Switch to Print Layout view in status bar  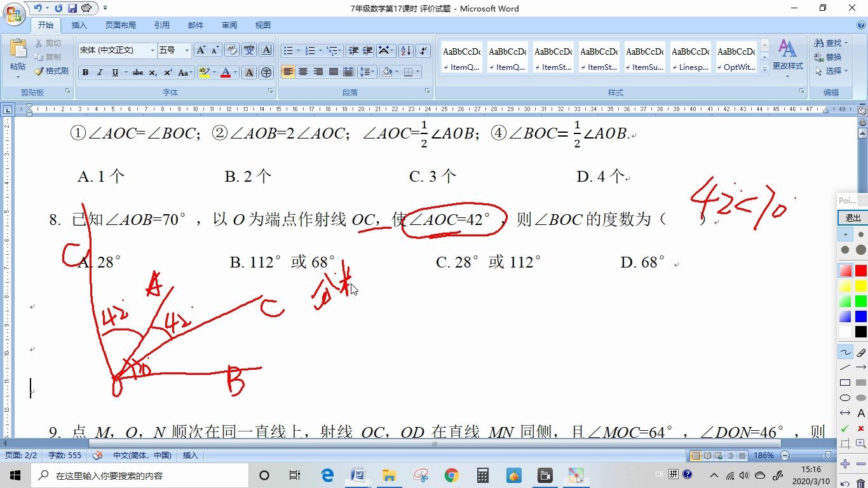coord(696,456)
